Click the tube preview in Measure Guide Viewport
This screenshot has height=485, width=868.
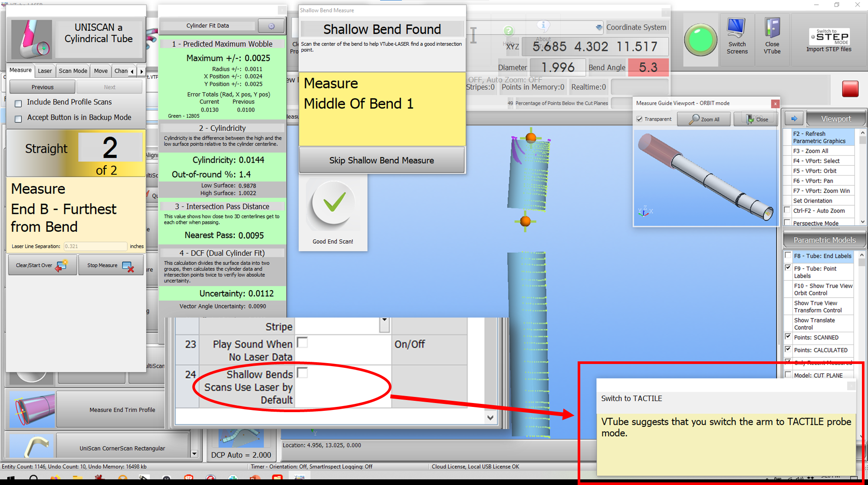click(706, 178)
